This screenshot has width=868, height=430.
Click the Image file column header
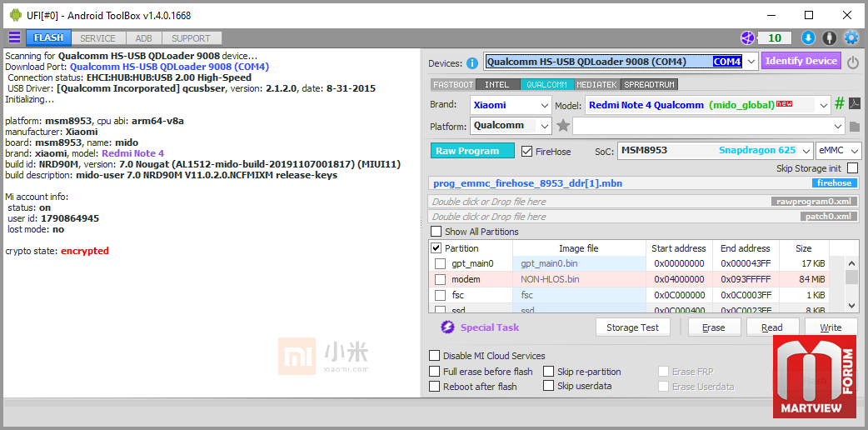pos(579,248)
